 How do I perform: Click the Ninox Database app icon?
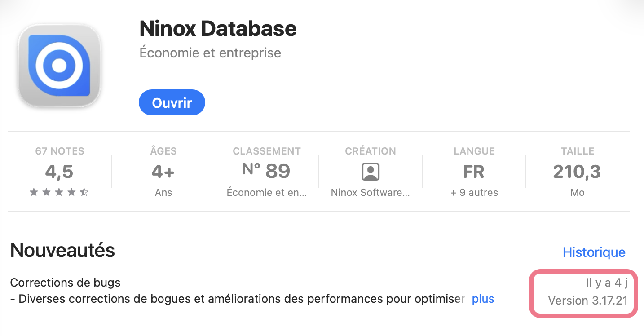pyautogui.click(x=59, y=66)
